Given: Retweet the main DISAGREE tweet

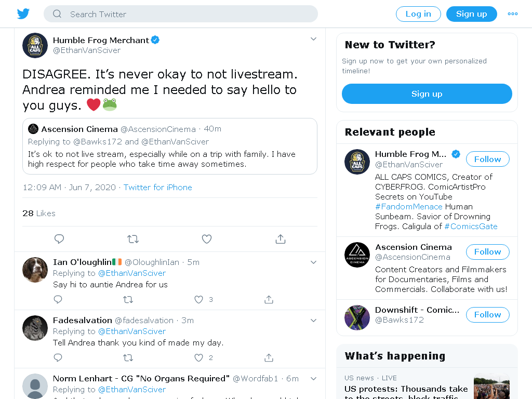Looking at the screenshot, I should pos(133,239).
